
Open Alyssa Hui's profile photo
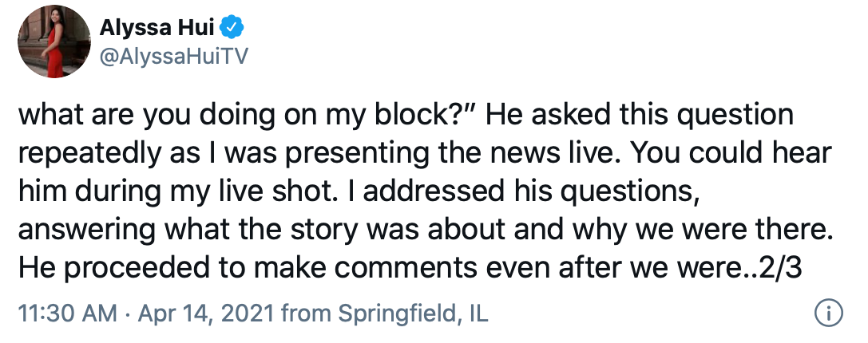(x=54, y=41)
